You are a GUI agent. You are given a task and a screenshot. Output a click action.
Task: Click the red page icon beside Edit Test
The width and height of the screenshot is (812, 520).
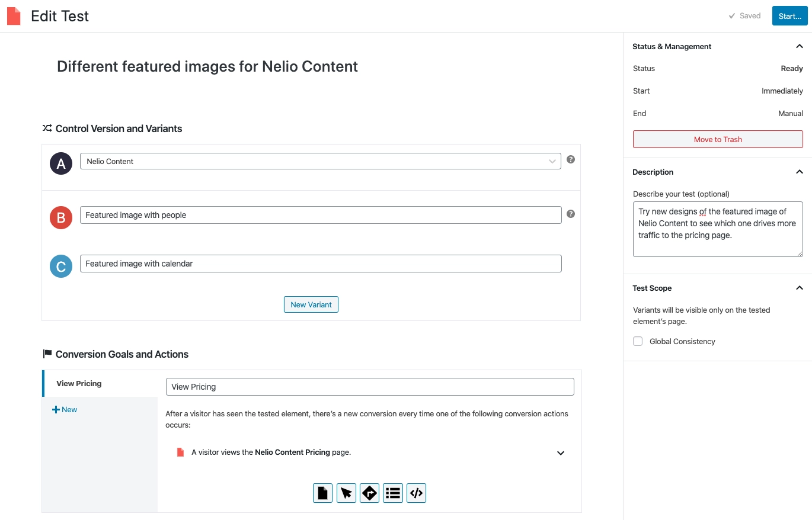click(14, 16)
